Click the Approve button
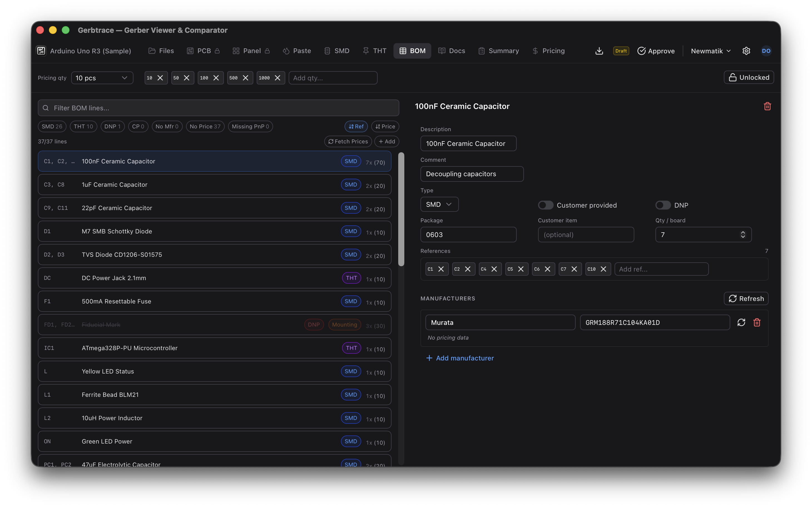The image size is (812, 508). tap(656, 51)
